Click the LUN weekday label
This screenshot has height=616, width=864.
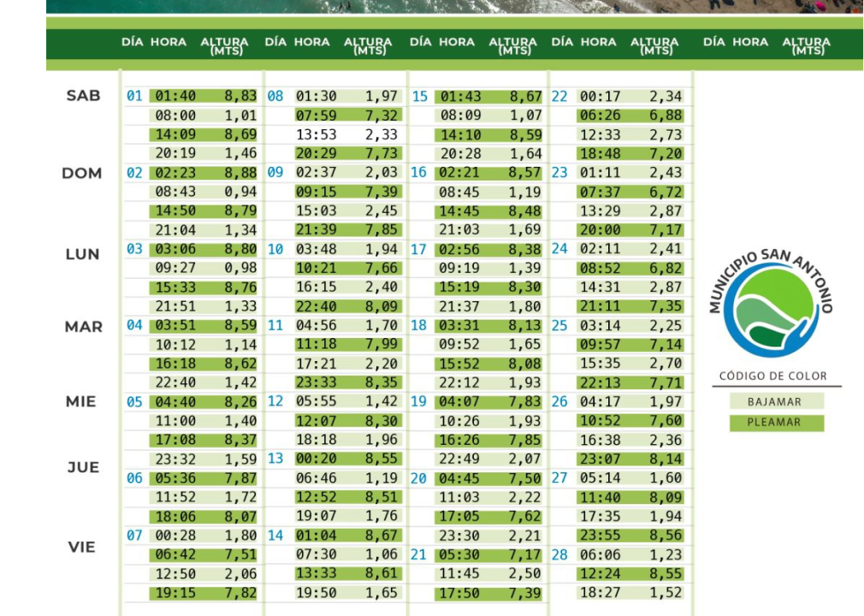(x=82, y=254)
